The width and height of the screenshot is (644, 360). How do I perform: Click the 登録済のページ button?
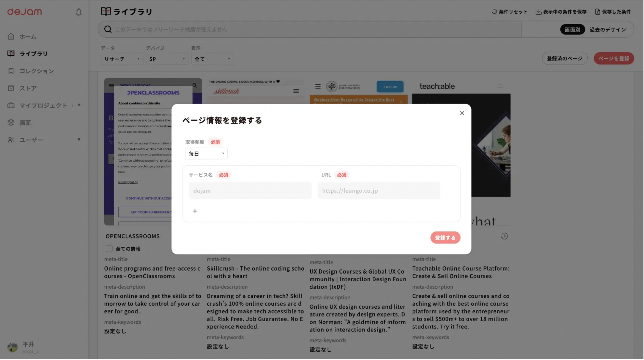(564, 58)
